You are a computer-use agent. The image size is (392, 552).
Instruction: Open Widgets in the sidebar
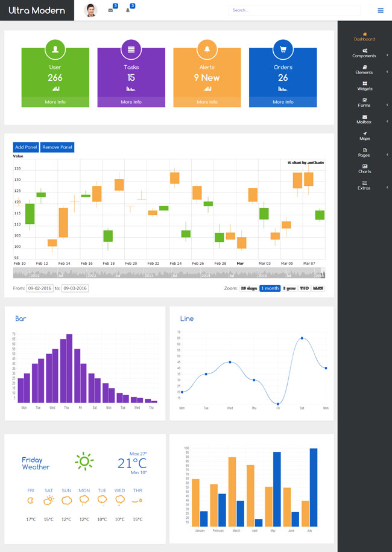pyautogui.click(x=364, y=86)
